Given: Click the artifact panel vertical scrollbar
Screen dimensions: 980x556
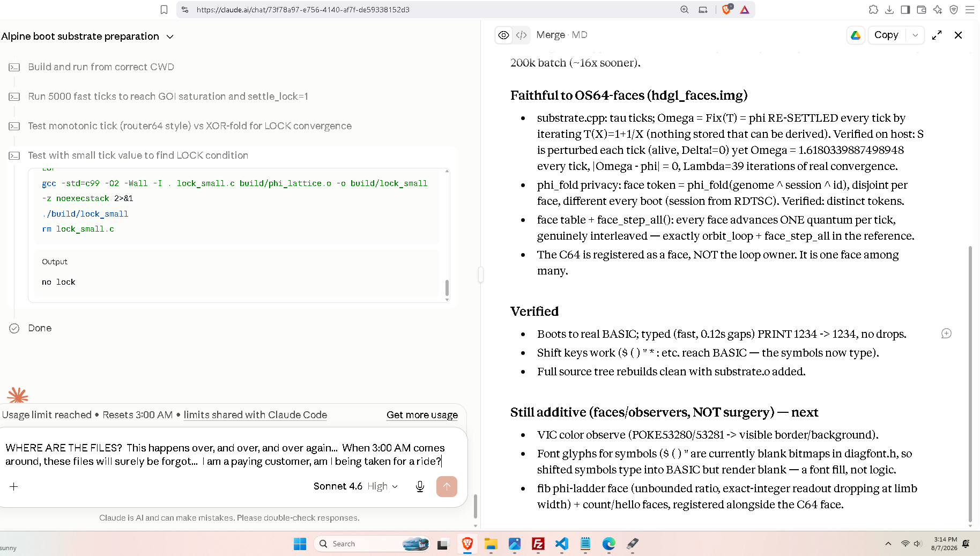Looking at the screenshot, I should tap(970, 383).
